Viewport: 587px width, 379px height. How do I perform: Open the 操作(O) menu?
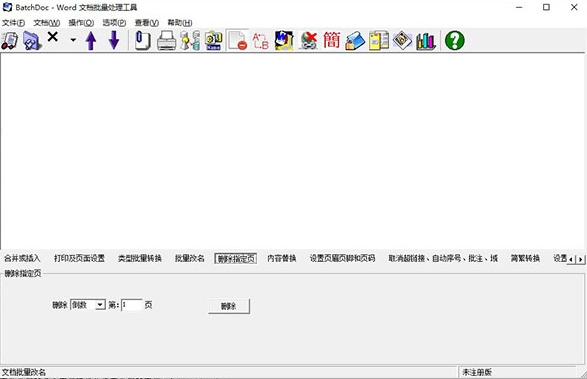pos(81,23)
